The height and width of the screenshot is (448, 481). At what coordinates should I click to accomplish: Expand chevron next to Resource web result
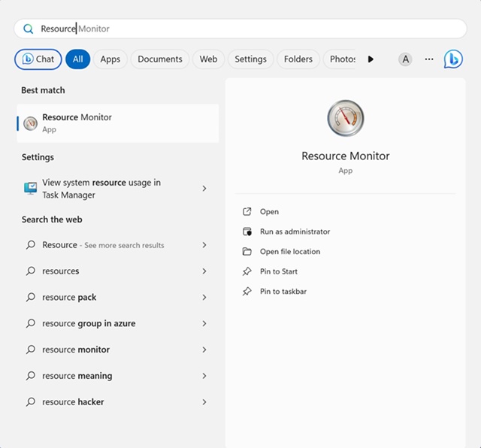click(x=204, y=245)
